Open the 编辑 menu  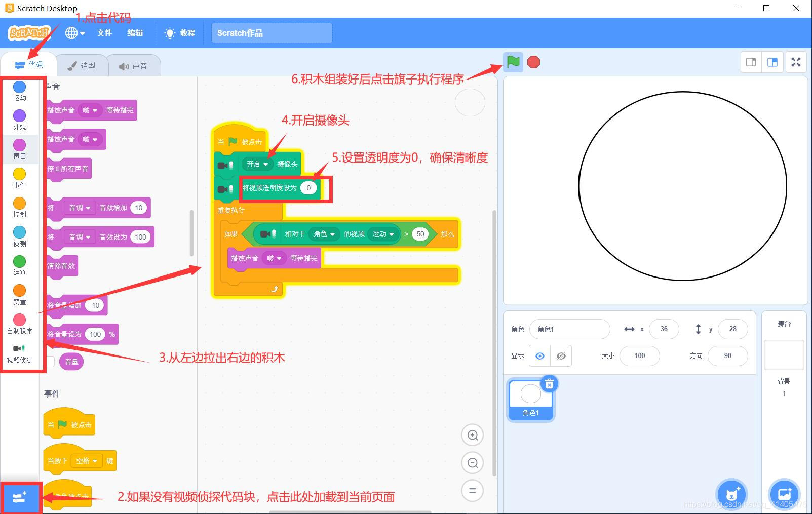tap(135, 33)
